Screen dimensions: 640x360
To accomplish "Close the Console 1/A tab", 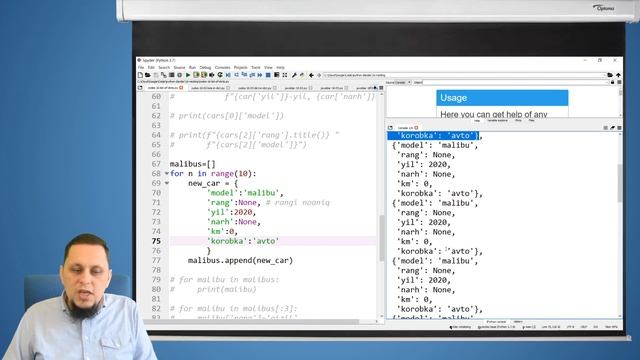I will coord(416,128).
